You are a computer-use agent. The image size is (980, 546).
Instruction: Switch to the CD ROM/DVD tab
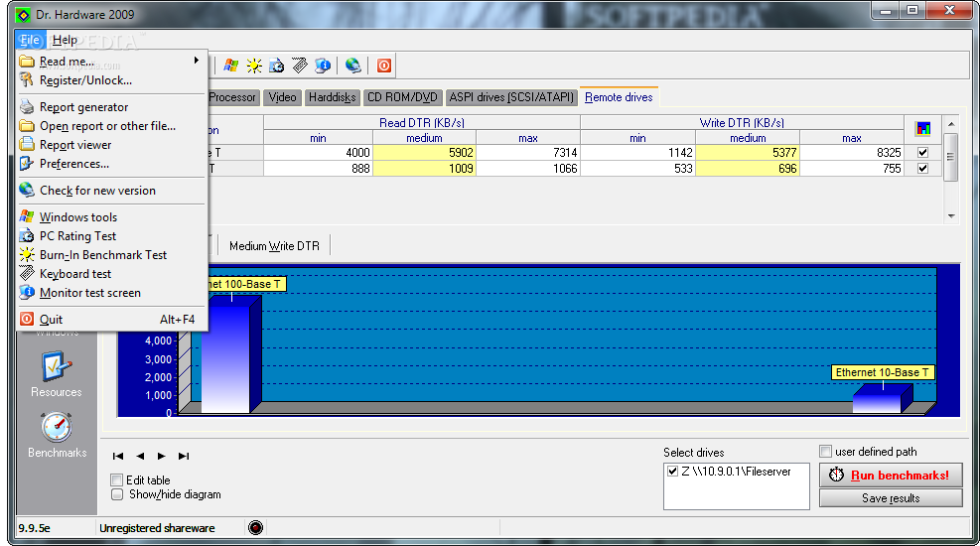point(402,97)
